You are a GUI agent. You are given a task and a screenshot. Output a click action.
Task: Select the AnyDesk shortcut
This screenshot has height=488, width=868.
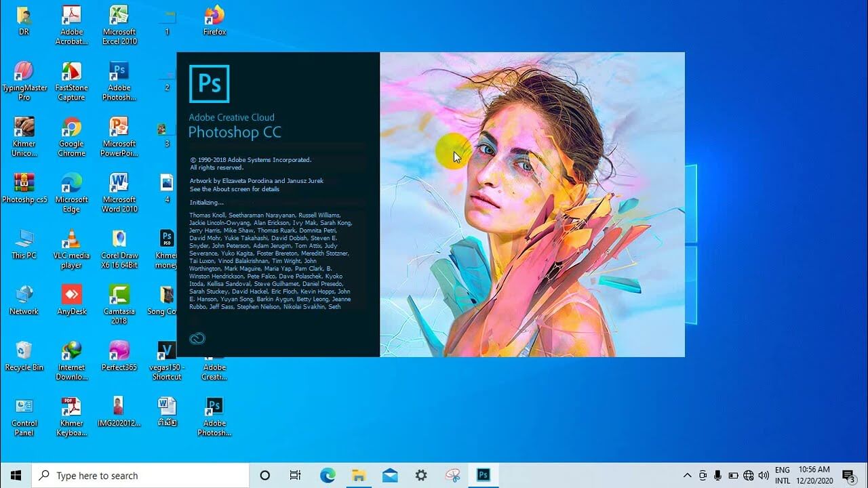pos(71,301)
